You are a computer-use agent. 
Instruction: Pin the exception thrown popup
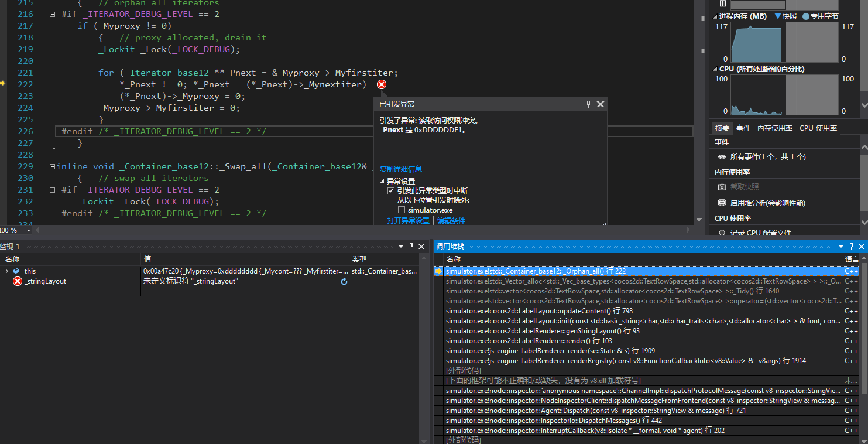click(588, 104)
